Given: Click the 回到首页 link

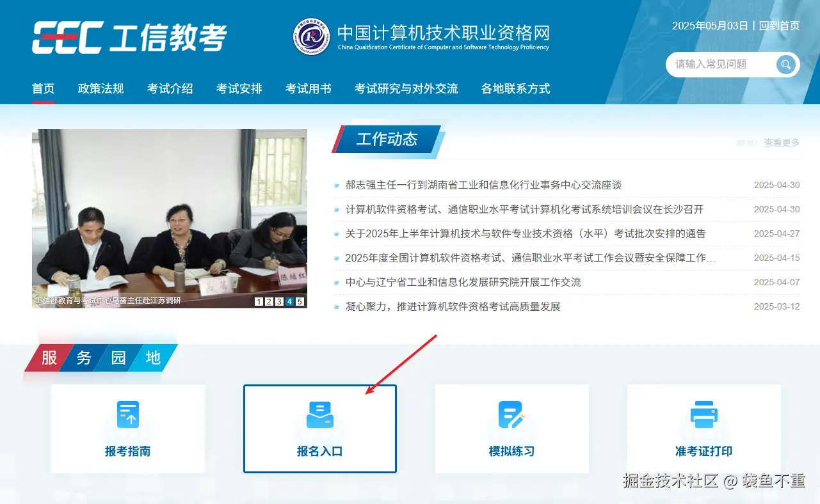Looking at the screenshot, I should click(x=779, y=26).
